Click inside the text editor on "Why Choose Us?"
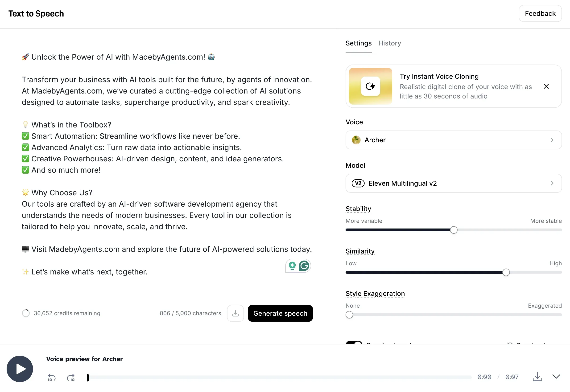The height and width of the screenshot is (392, 570). [x=62, y=192]
